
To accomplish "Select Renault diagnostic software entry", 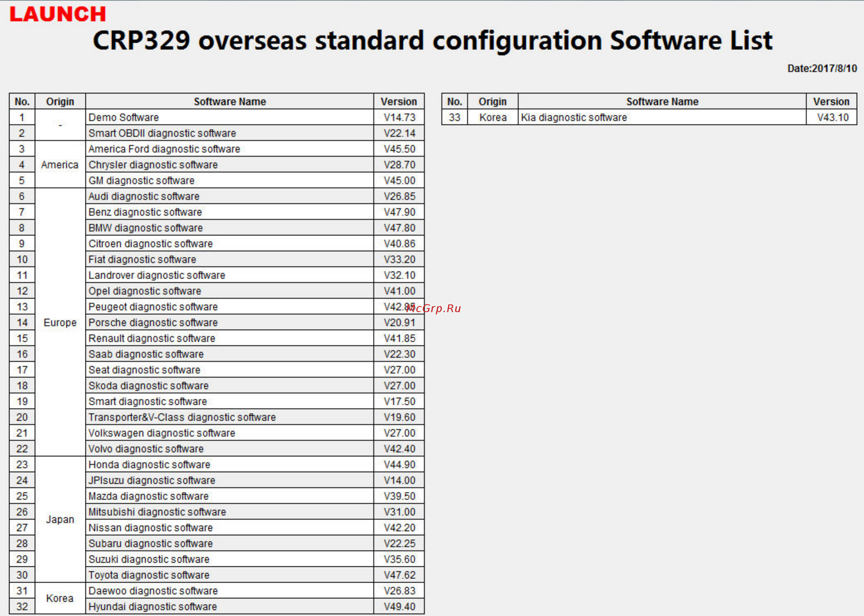I will tap(230, 338).
